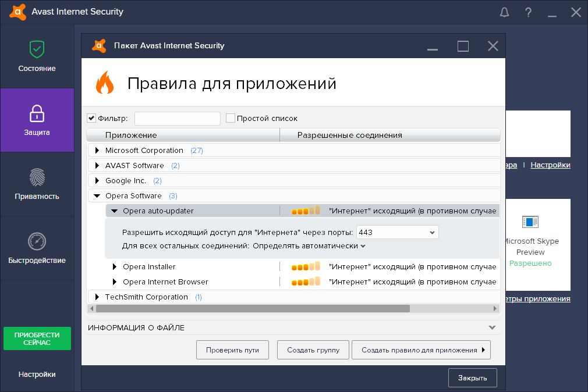588x392 pixels.
Task: Open help using the question mark icon
Action: point(528,12)
